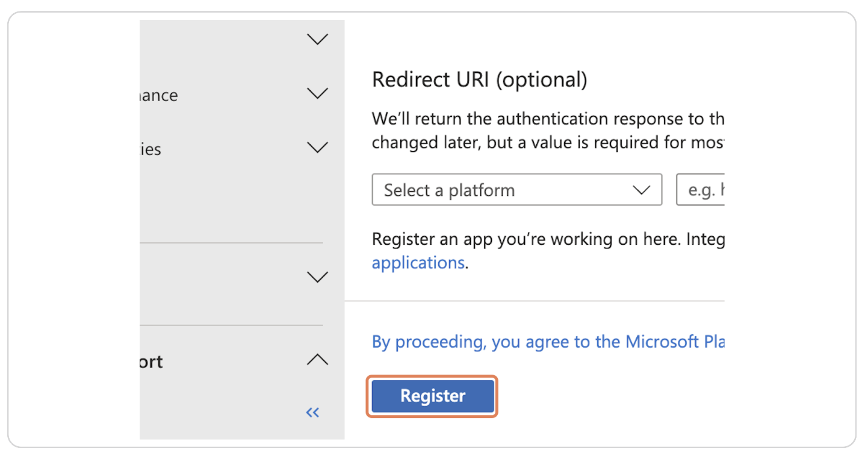Select the sidebar entry ending in "ies"
Viewport: 868px width, 457px height.
[x=153, y=149]
